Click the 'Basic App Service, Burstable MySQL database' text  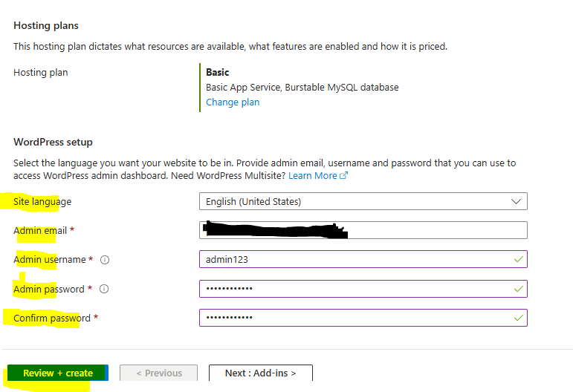click(302, 87)
